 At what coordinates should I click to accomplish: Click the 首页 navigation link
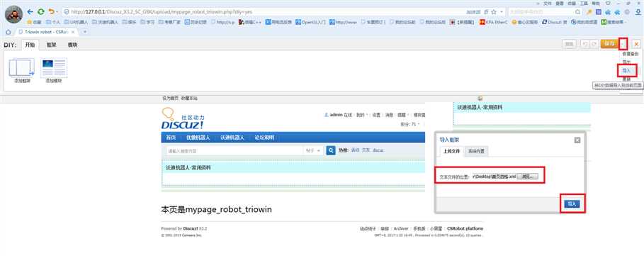coord(171,138)
